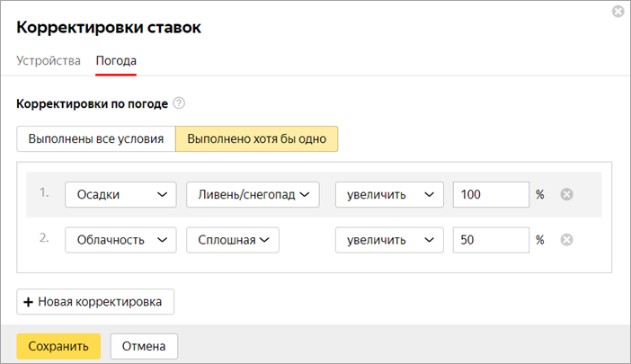Open the Облачность parameter dropdown
Screen dimensions: 631x364
pyautogui.click(x=120, y=240)
